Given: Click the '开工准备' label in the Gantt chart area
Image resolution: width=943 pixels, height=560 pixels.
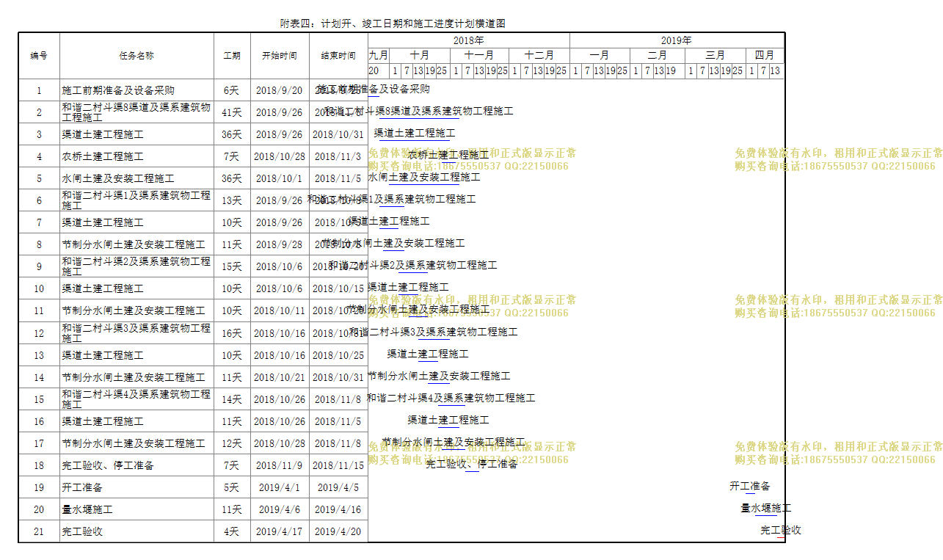Looking at the screenshot, I should (750, 486).
